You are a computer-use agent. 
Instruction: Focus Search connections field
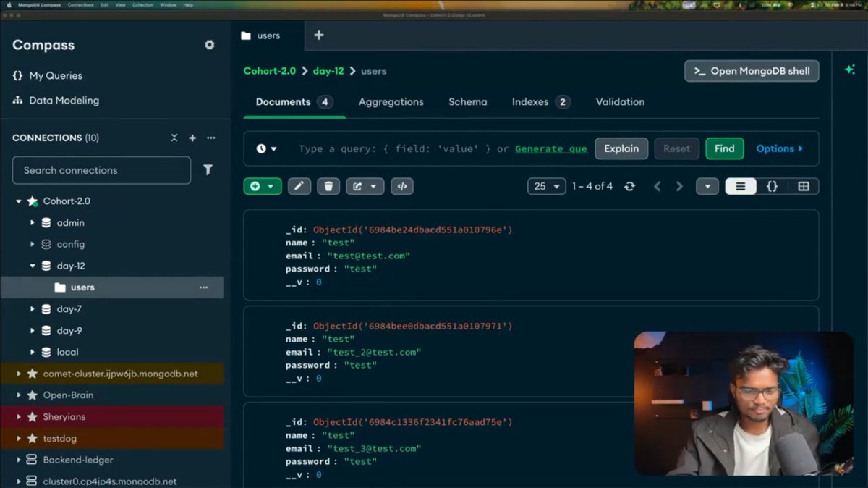pyautogui.click(x=101, y=170)
